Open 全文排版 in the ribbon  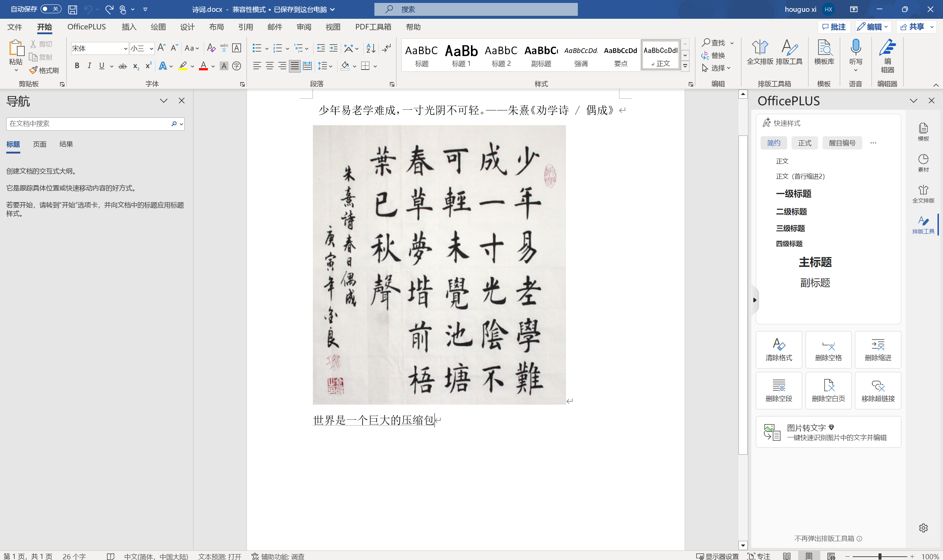pyautogui.click(x=760, y=52)
